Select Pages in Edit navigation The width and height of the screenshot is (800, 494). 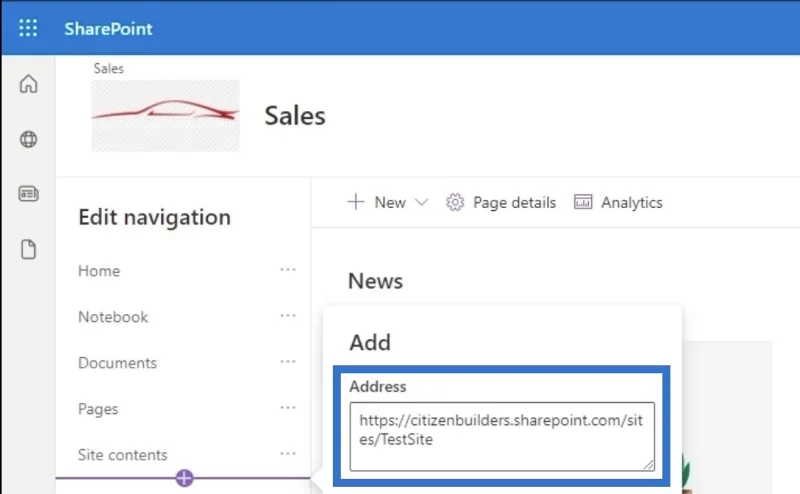(98, 409)
